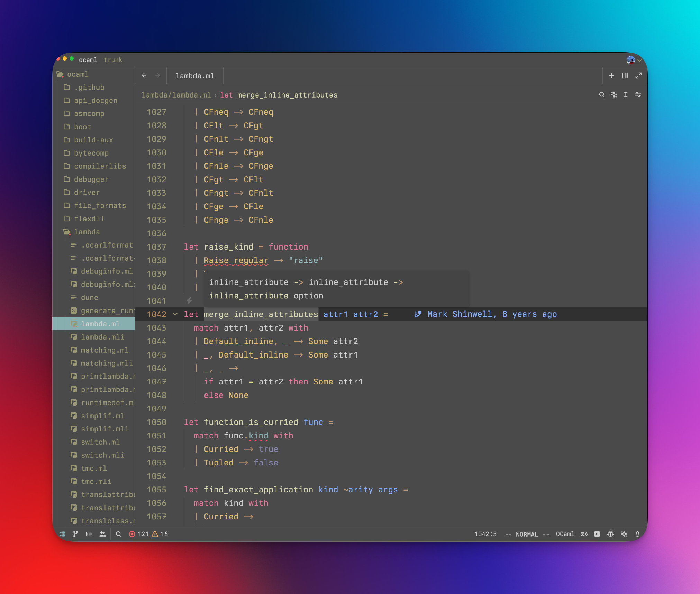The image size is (700, 594).
Task: Click inline assist sparkle in breadcrumb bar
Action: tap(614, 94)
